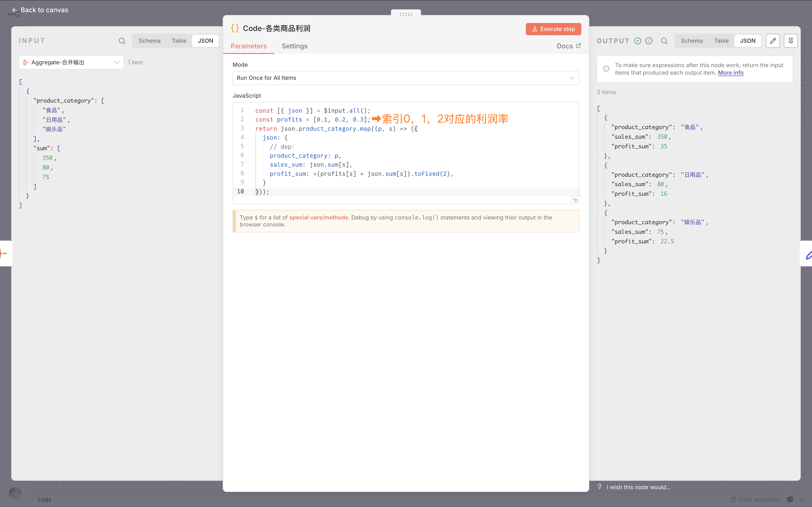Image resolution: width=812 pixels, height=507 pixels.
Task: Click the input panel search icon
Action: (x=122, y=41)
